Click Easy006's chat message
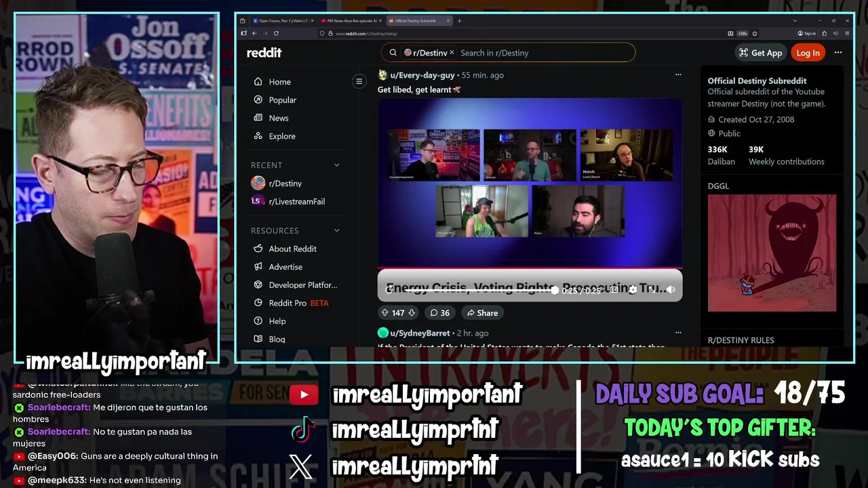This screenshot has width=868, height=488. coord(115,462)
